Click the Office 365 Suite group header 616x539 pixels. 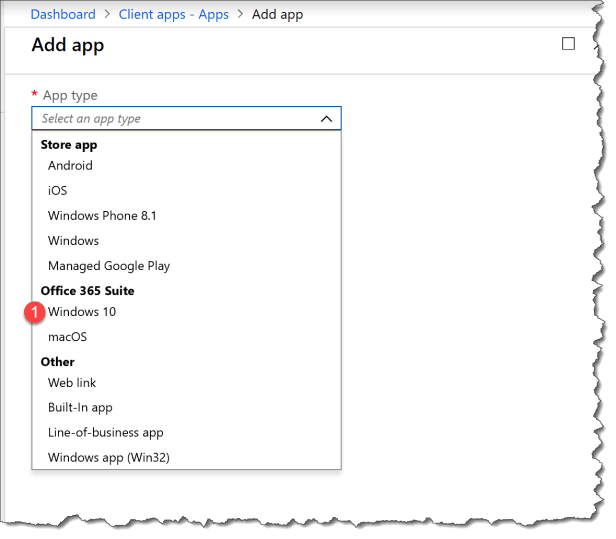88,291
